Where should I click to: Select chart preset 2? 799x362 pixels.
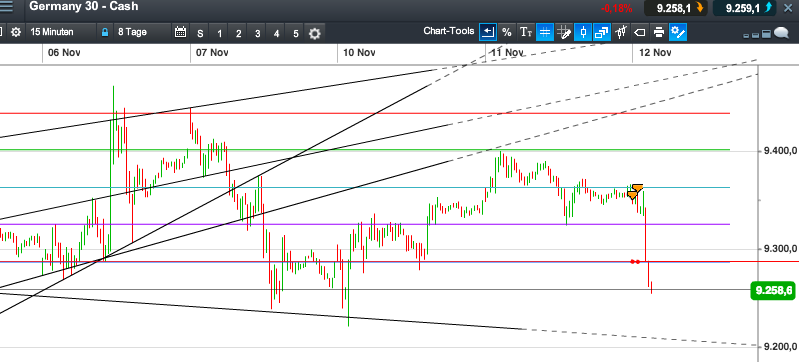point(238,34)
